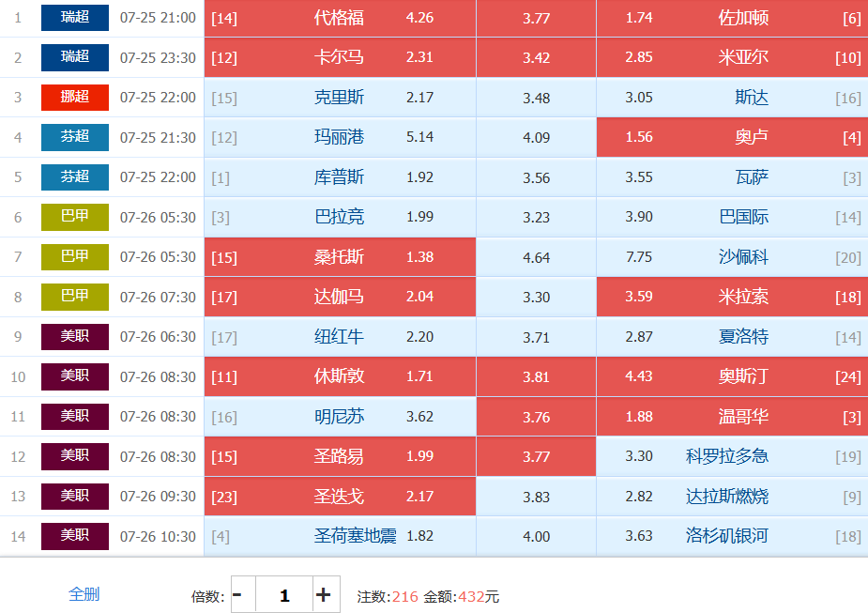Select draw 3.23 for 巴拉竞 match
Image resolution: width=868 pixels, height=613 pixels.
[x=536, y=217]
